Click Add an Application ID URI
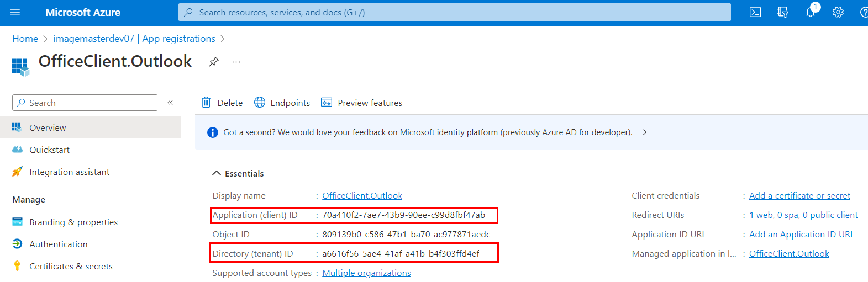 coord(801,235)
